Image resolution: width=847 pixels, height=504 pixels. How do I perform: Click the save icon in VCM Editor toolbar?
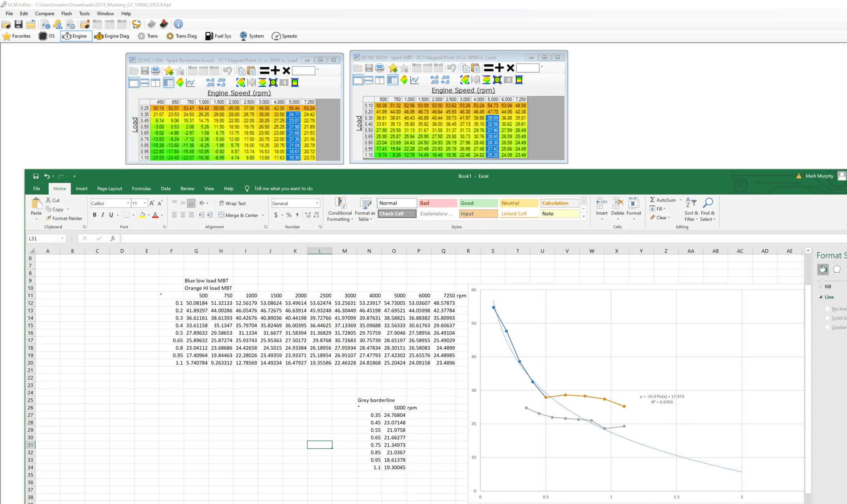[x=19, y=24]
